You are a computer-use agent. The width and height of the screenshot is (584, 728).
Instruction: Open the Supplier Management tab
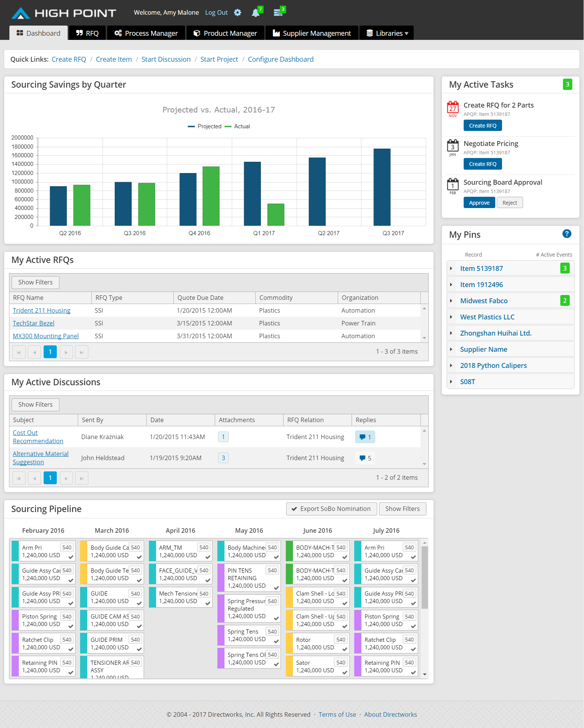[312, 33]
